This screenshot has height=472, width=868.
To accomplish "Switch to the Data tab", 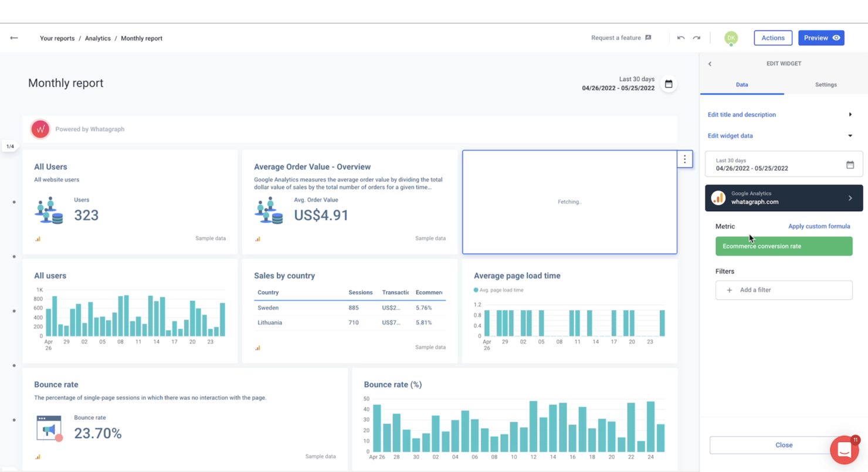I will (742, 85).
